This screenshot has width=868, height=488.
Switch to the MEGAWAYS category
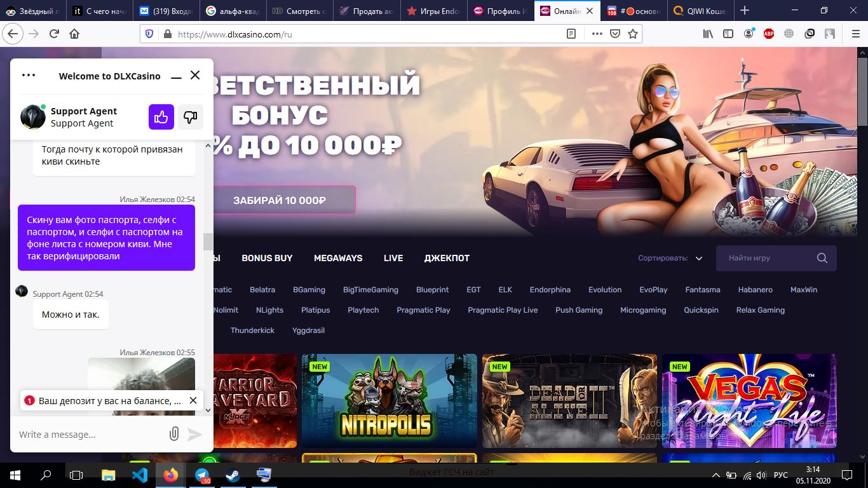338,258
